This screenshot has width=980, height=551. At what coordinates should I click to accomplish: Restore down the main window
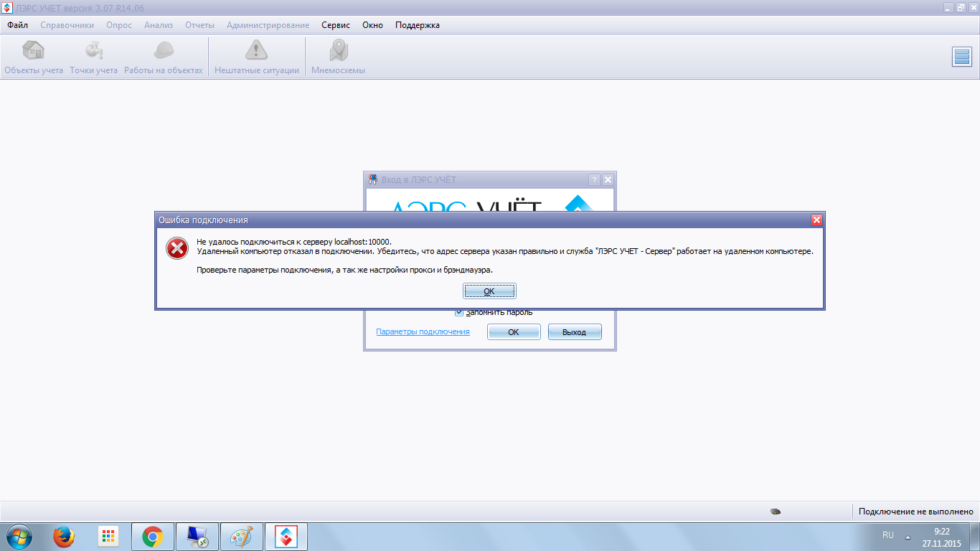click(x=960, y=6)
